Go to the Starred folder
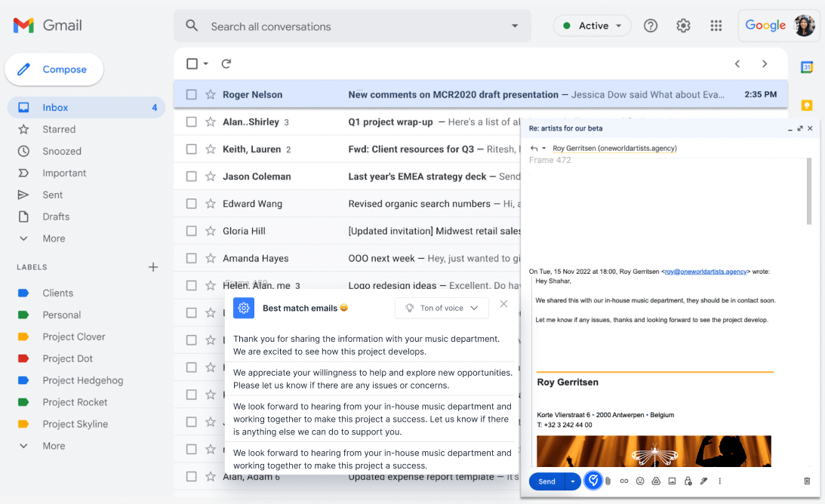Screen dimensions: 825x504 coord(59,129)
